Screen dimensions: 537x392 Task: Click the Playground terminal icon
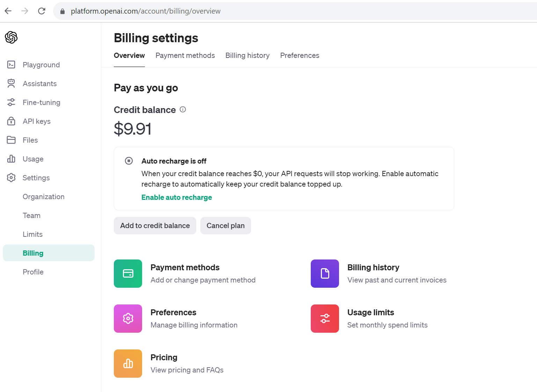[x=11, y=65]
